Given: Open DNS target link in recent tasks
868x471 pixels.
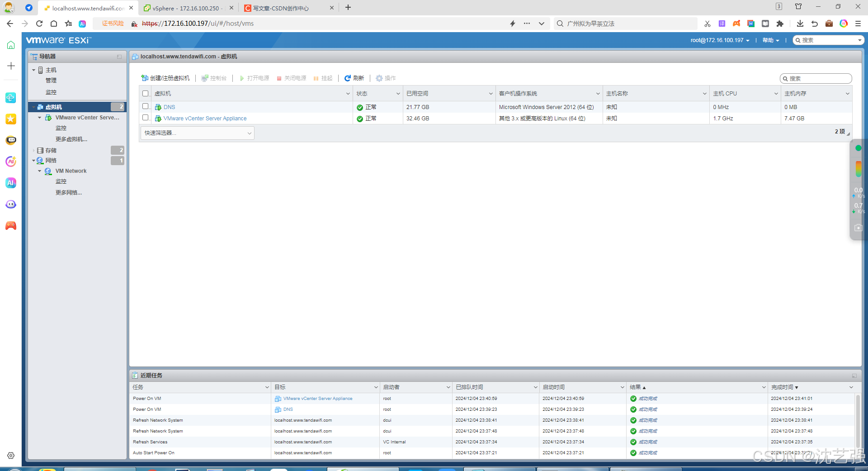Looking at the screenshot, I should point(288,409).
